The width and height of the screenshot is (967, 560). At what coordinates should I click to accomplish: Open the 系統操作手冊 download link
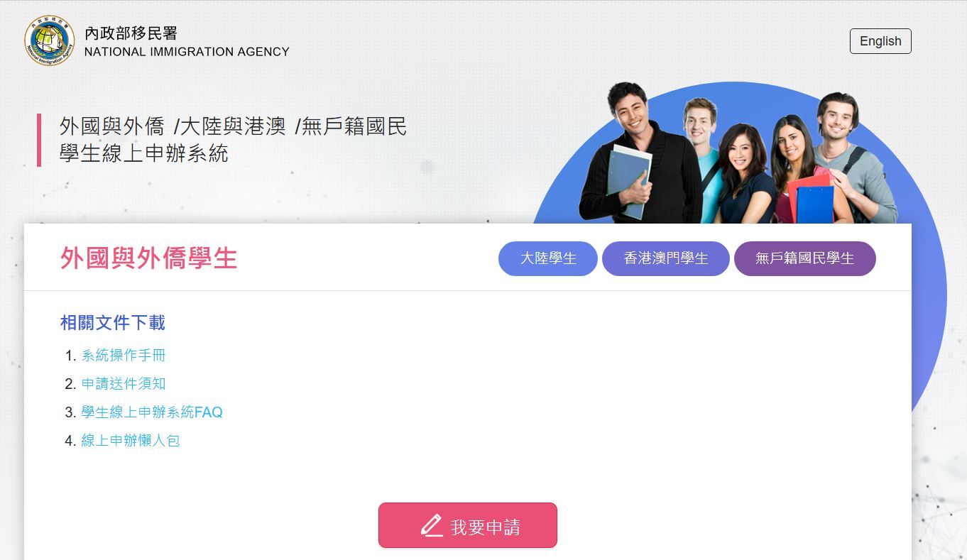[124, 356]
